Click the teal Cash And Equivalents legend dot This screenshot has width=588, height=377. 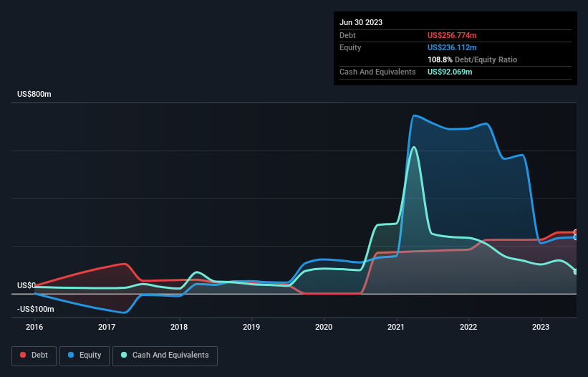[124, 355]
